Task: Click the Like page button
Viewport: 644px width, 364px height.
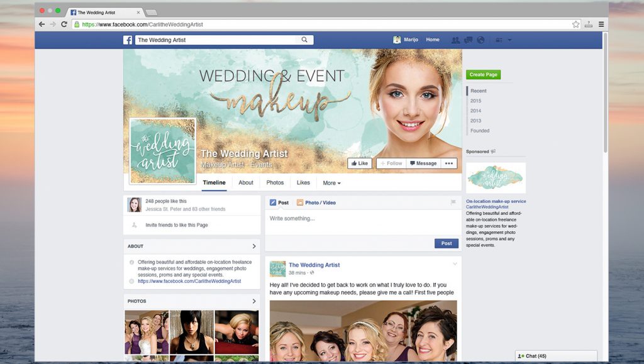Action: [x=360, y=163]
